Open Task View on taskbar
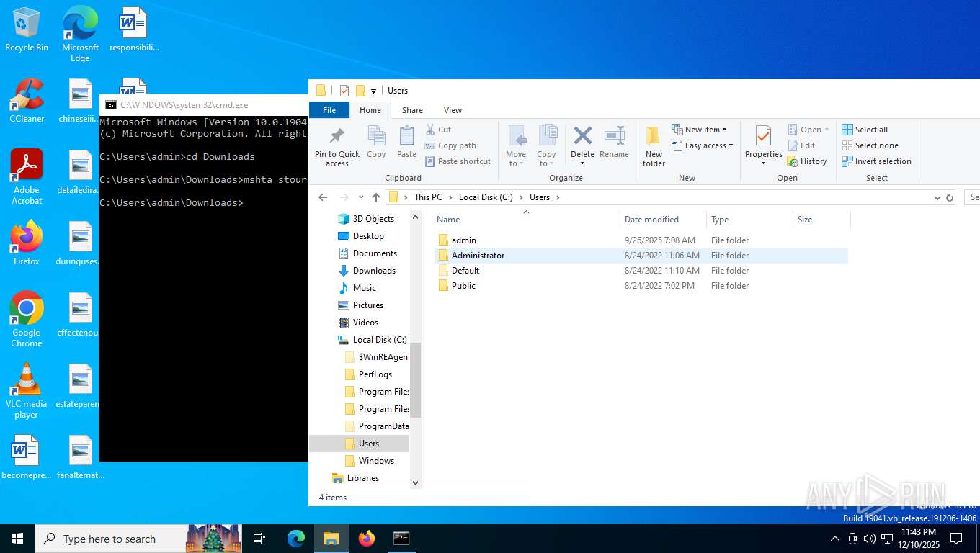Viewport: 980px width, 553px height. tap(259, 539)
